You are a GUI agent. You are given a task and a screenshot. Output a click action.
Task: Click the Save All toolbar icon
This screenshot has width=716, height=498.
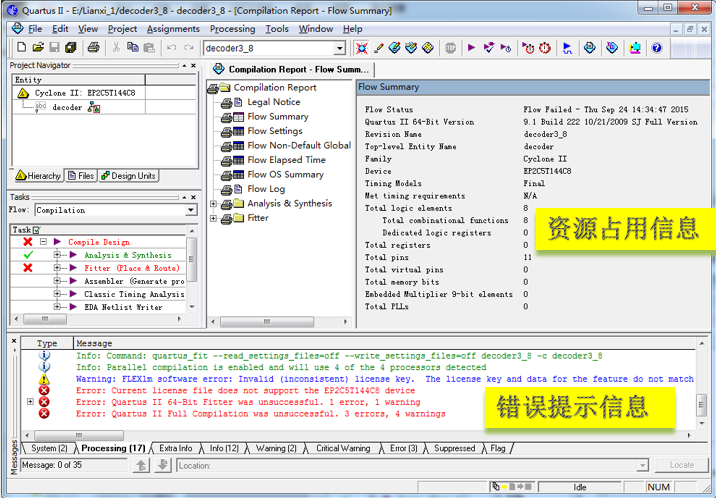(x=70, y=47)
